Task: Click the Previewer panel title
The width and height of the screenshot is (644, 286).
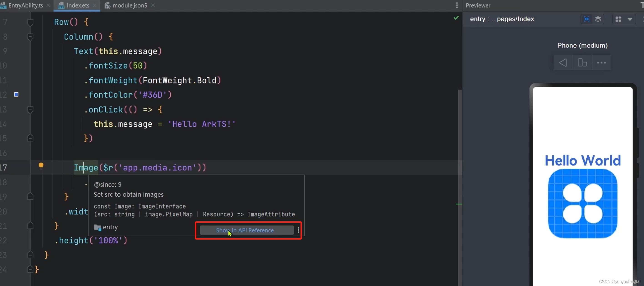Action: (x=478, y=5)
